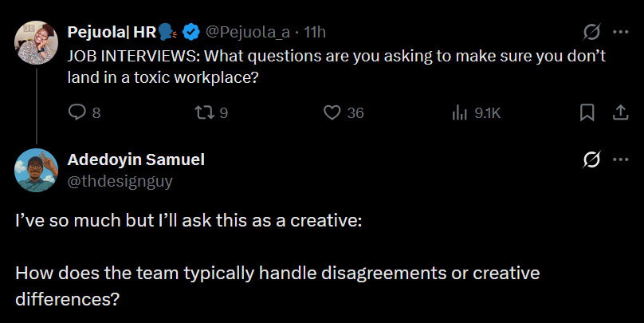
Task: Open Adedoyin Samuel's profile avatar
Action: coord(37,170)
